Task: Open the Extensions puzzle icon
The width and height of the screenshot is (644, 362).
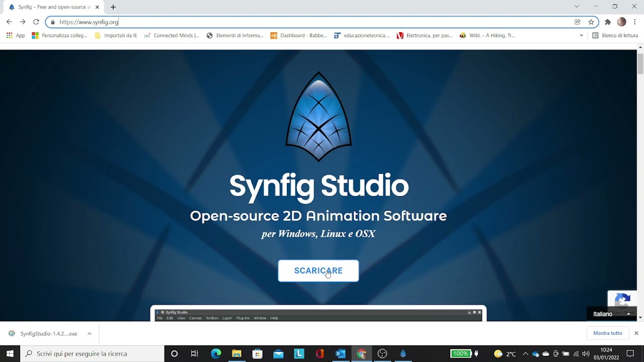Action: pos(608,22)
